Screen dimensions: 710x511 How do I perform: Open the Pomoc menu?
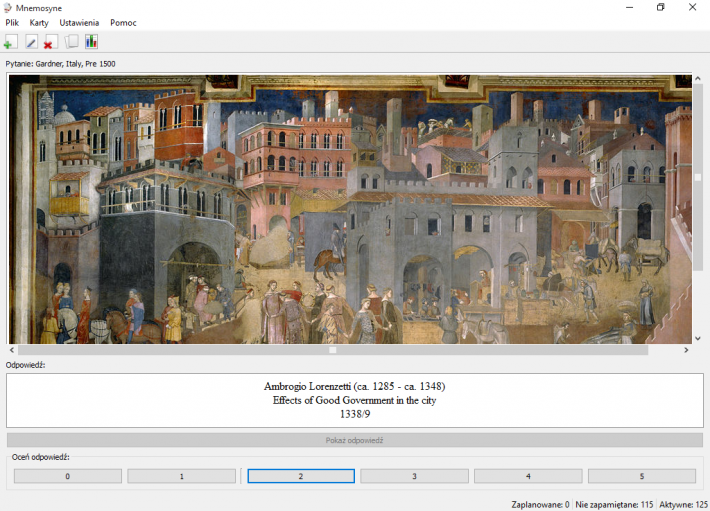click(123, 23)
